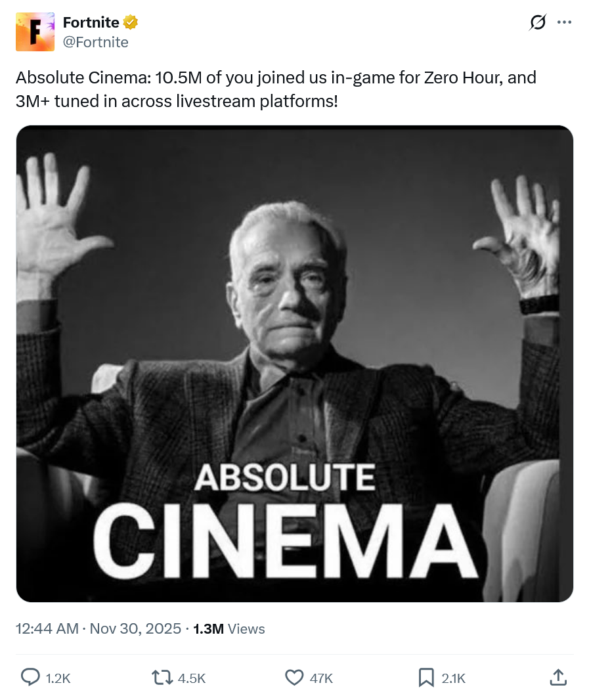This screenshot has width=589, height=700.
Task: Click the share upload icon
Action: 557,677
